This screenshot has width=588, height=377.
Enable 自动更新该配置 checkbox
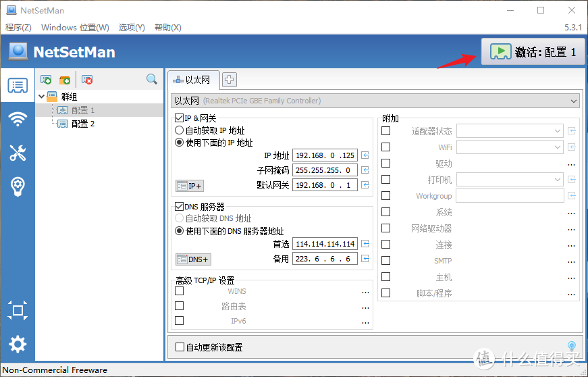[x=180, y=347]
